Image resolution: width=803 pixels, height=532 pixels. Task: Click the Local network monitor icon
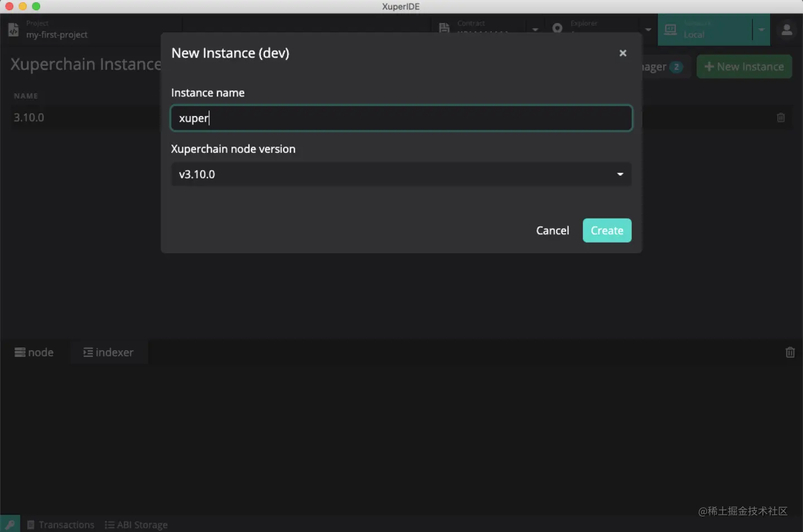point(671,30)
